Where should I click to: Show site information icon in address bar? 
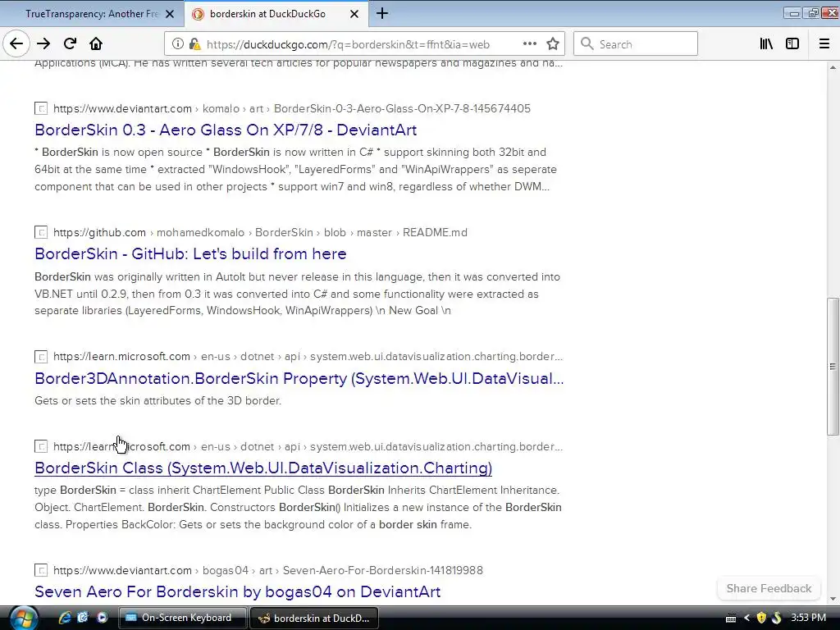(x=178, y=44)
